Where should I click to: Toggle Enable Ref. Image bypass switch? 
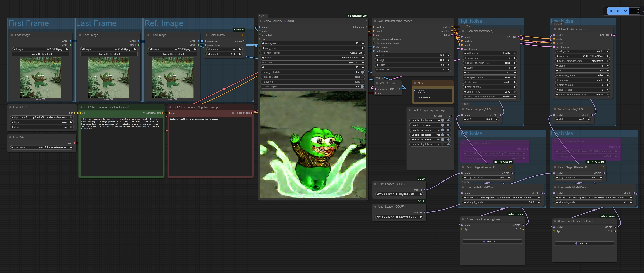pos(442,130)
